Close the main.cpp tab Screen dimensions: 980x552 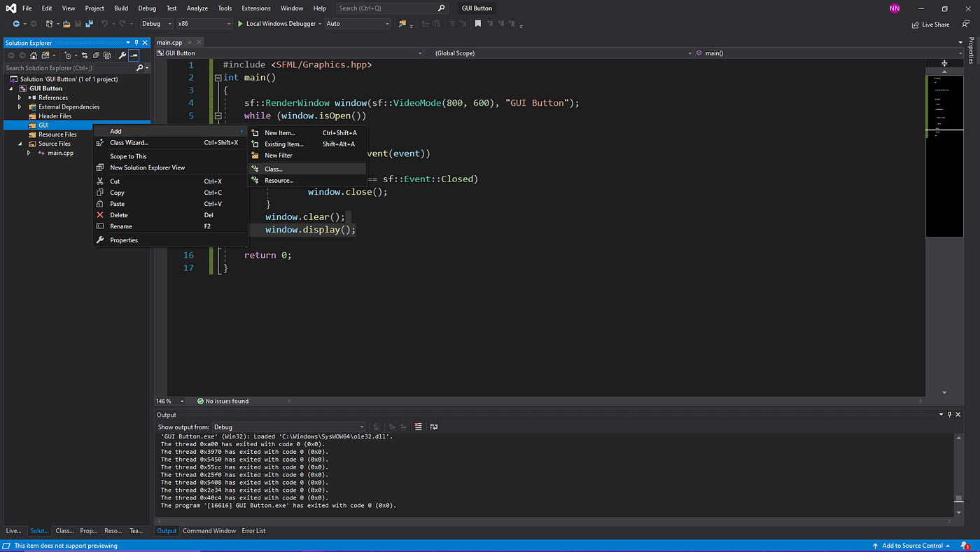[199, 43]
